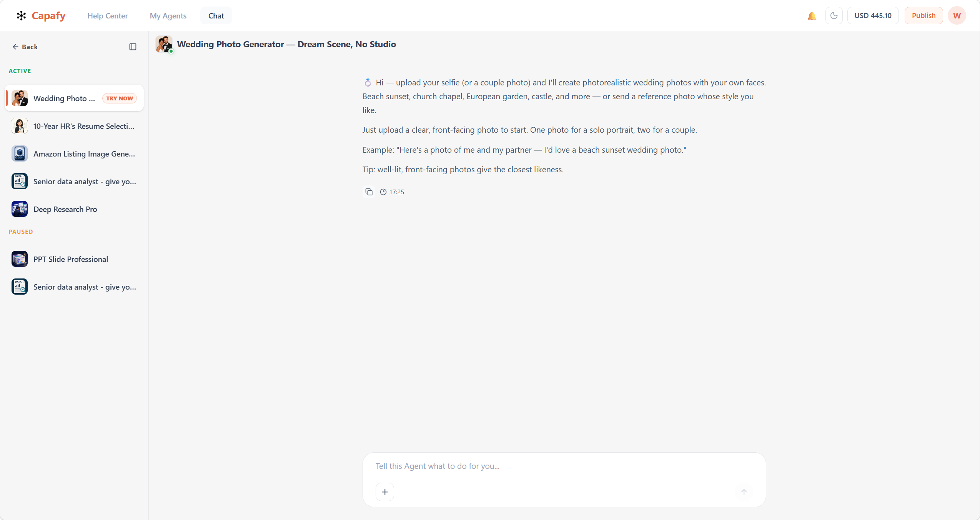This screenshot has width=980, height=520.
Task: Copy the agent's welcome message
Action: click(x=369, y=192)
